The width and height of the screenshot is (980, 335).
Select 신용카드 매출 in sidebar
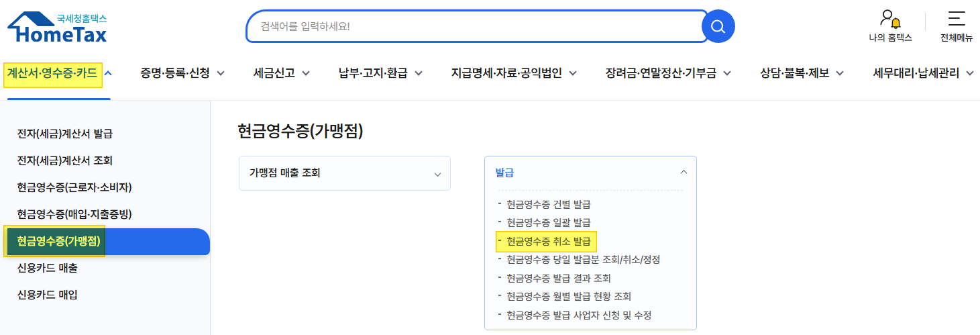click(47, 268)
